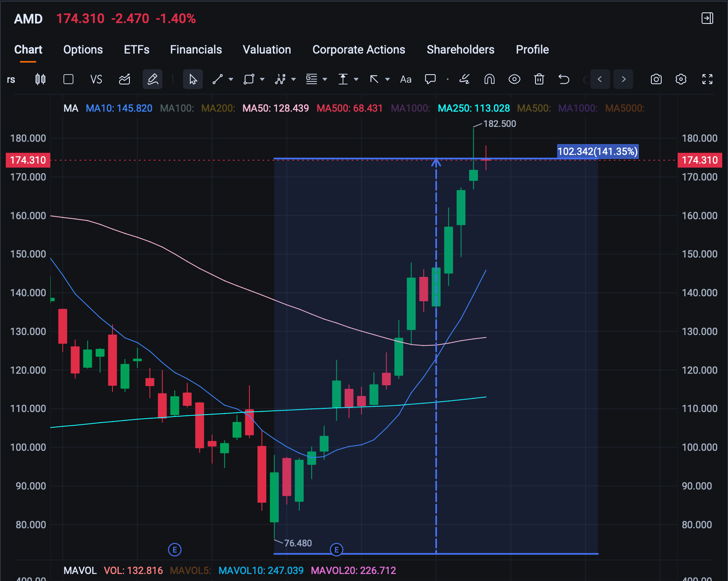Select the wave pattern drawing tool
Image resolution: width=728 pixels, height=581 pixels.
click(280, 79)
